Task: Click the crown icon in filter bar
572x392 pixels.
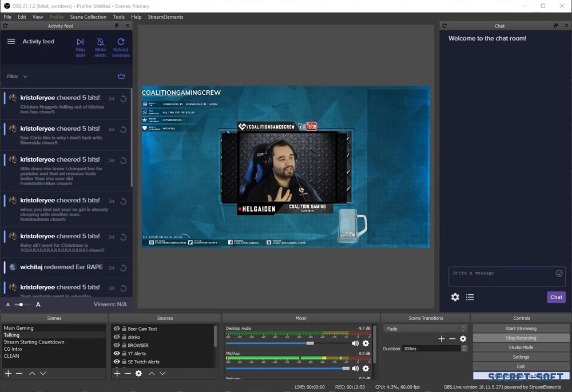Action: pos(121,77)
